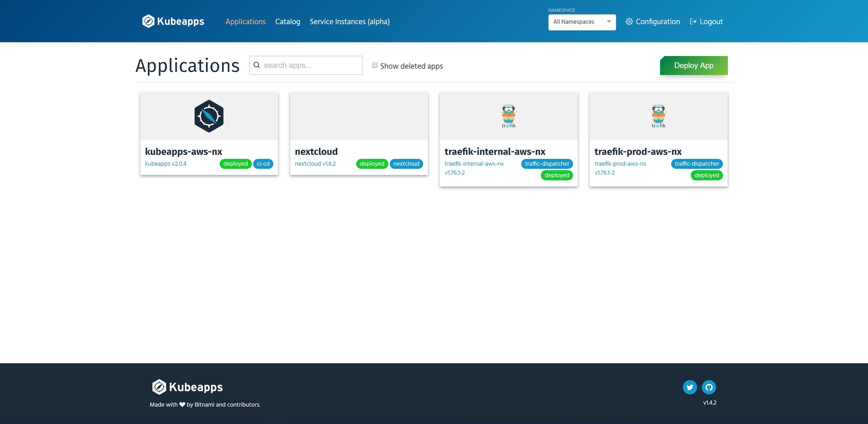Image resolution: width=868 pixels, height=424 pixels.
Task: Click the Applications page heading
Action: 187,65
